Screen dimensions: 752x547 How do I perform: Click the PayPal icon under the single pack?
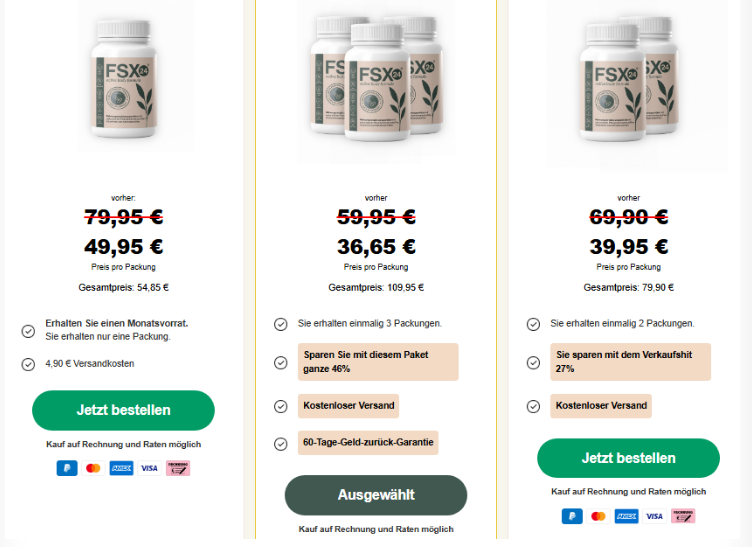[x=67, y=468]
